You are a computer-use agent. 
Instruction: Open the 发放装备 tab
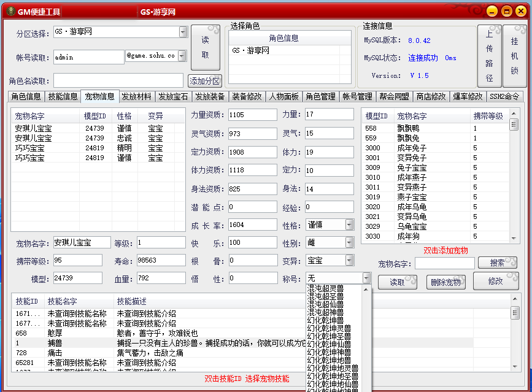210,96
